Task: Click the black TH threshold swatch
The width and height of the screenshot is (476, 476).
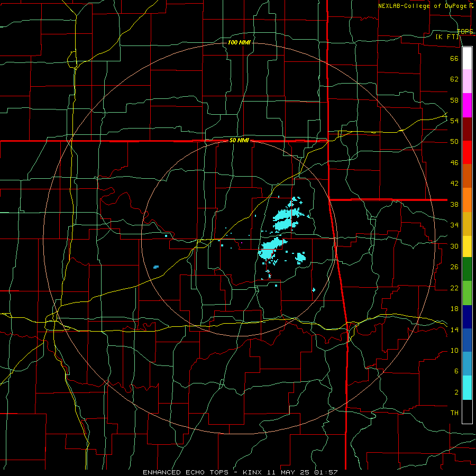Action: coord(467,411)
